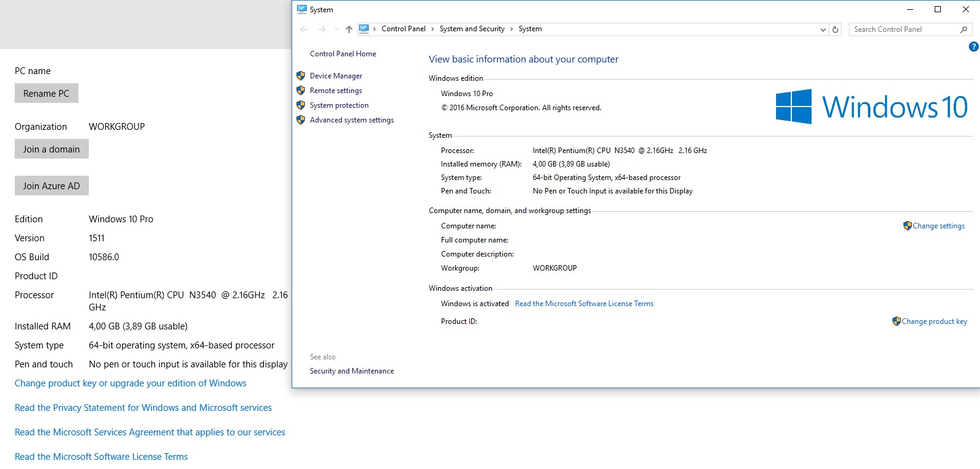Click Change settings for computer name
Image resolution: width=980 pixels, height=469 pixels.
tap(938, 226)
